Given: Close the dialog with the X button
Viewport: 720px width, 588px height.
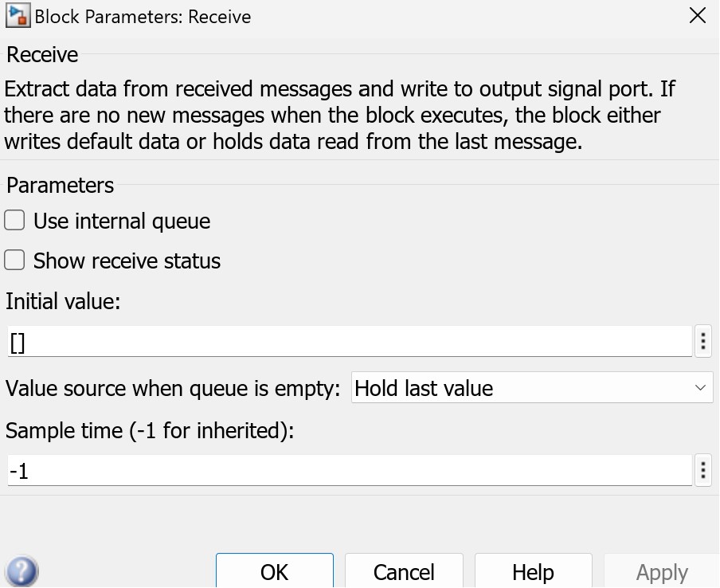Looking at the screenshot, I should pos(698,15).
